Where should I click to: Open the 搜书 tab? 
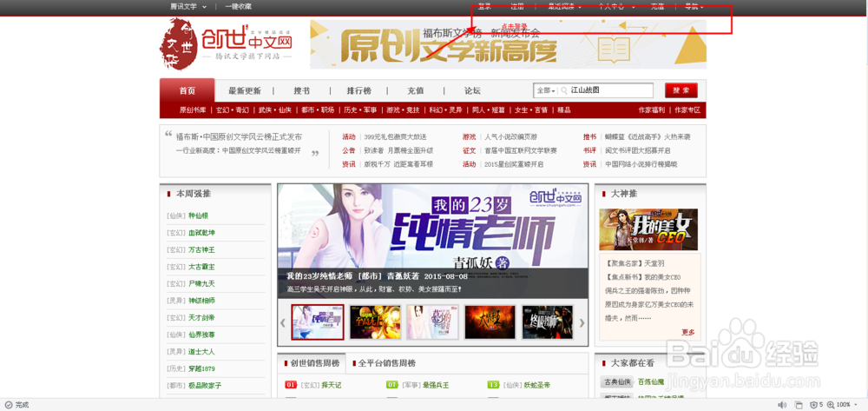(302, 91)
